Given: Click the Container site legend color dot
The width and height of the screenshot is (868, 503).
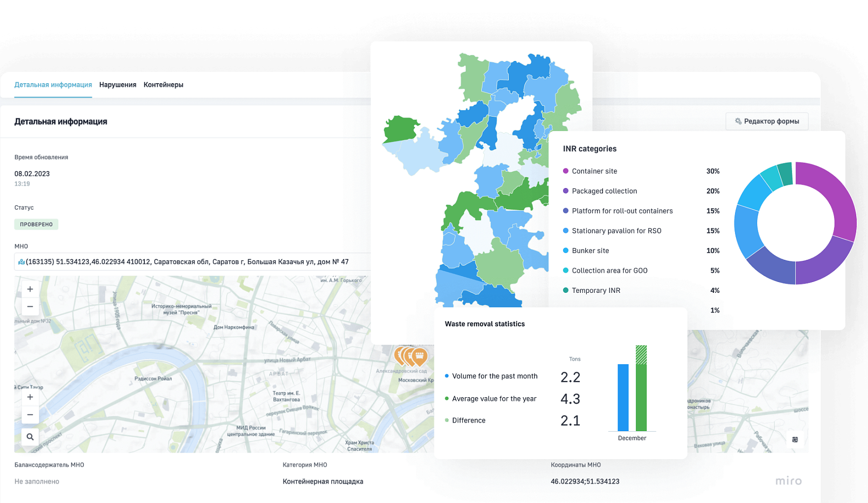Looking at the screenshot, I should (x=566, y=171).
